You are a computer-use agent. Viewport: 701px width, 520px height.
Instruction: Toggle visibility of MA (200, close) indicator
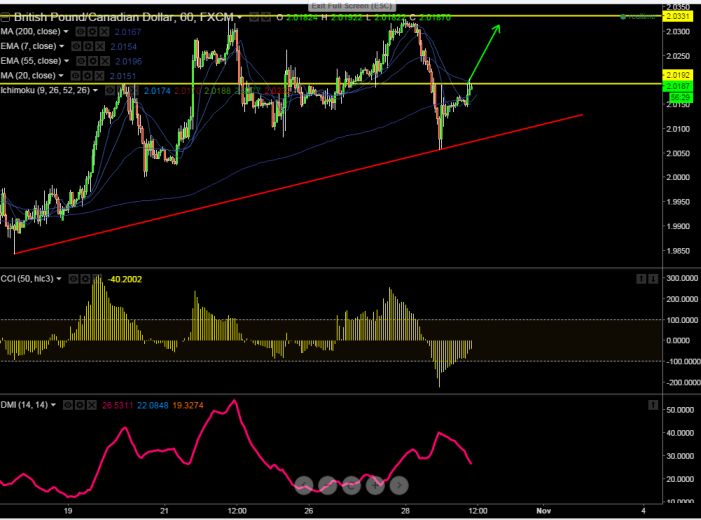tap(80, 31)
